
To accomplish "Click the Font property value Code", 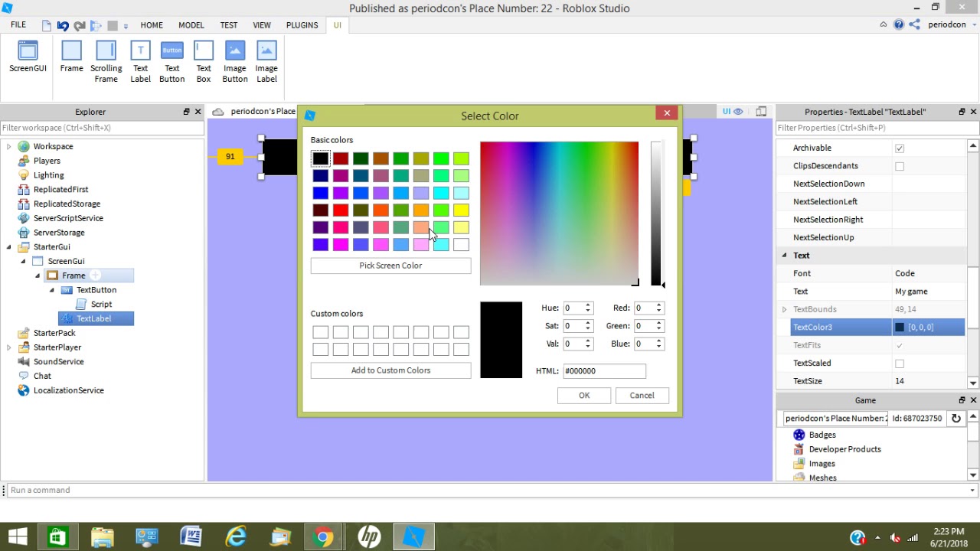I will coord(905,273).
